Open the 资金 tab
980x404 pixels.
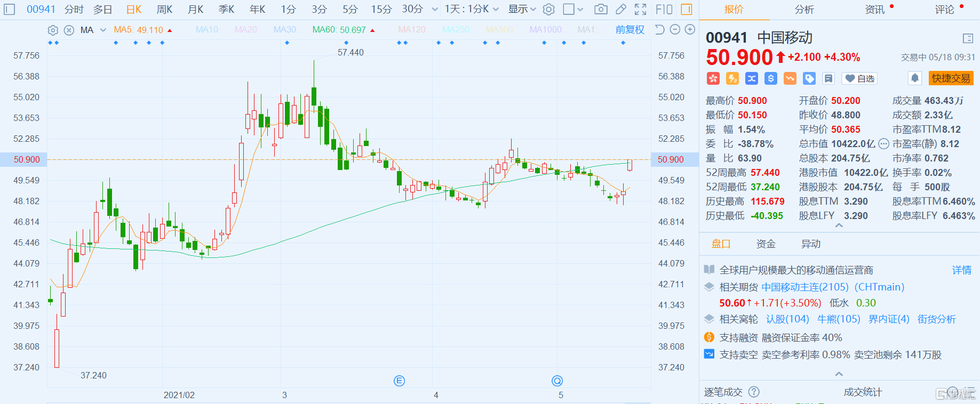coord(766,244)
